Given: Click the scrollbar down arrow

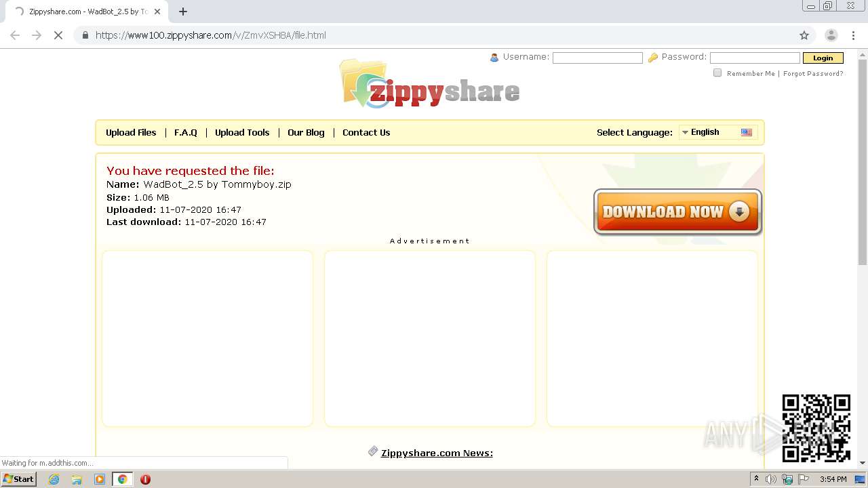Looking at the screenshot, I should [863, 463].
